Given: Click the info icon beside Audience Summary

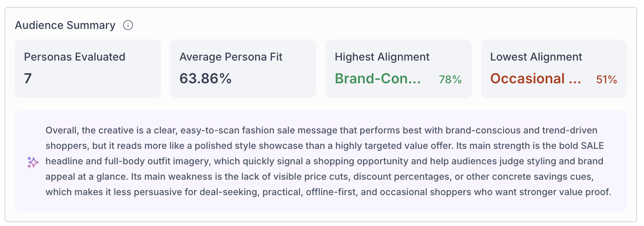Looking at the screenshot, I should [x=128, y=25].
